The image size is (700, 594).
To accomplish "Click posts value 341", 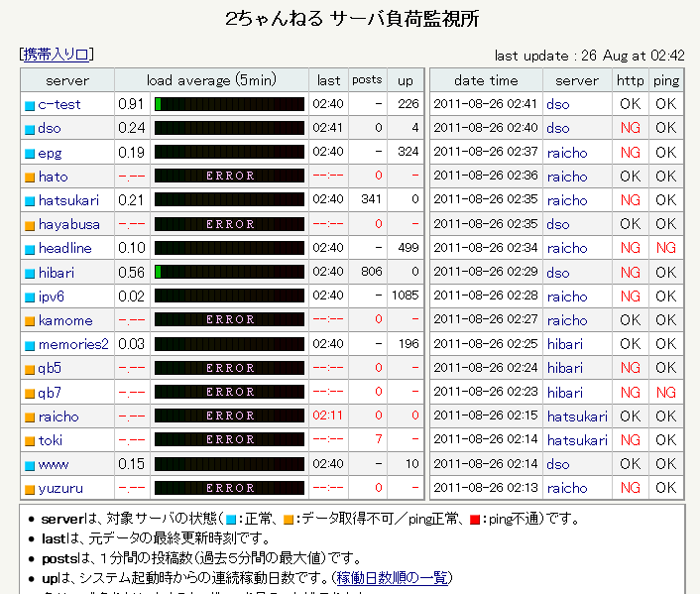I will pos(372,199).
